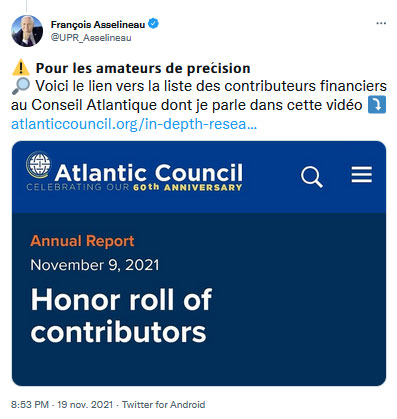397x419 pixels.
Task: Click the blue verified badge
Action: click(153, 24)
